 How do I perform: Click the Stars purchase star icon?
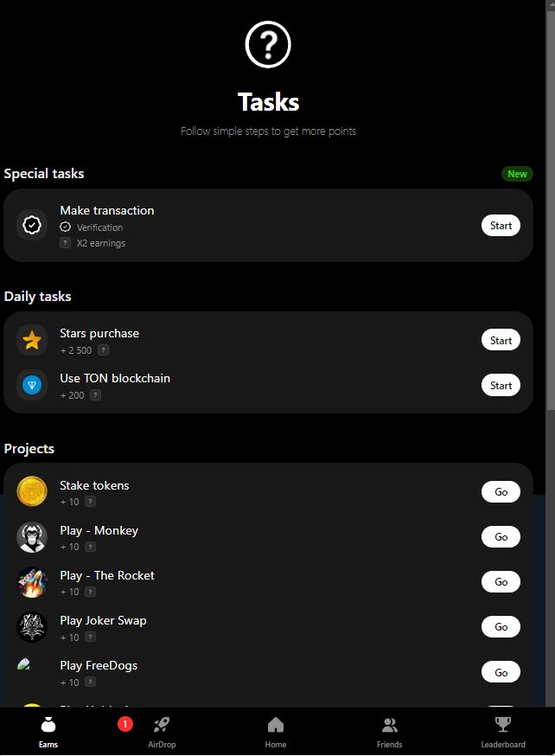tap(32, 341)
